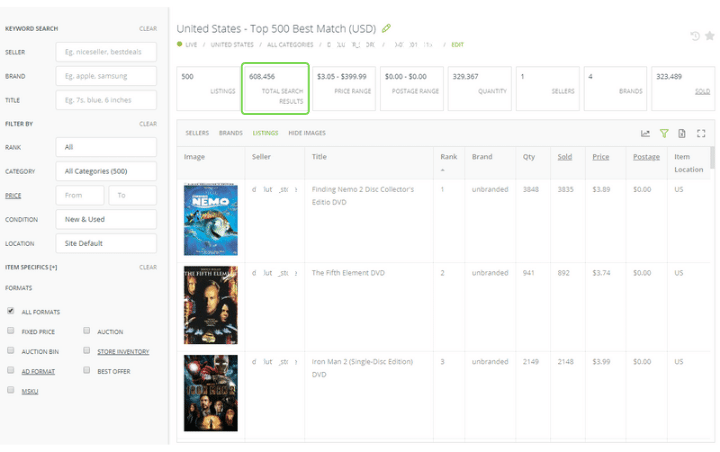
Task: Click the ALL CATEGORIES breadcrumb
Action: (290, 45)
